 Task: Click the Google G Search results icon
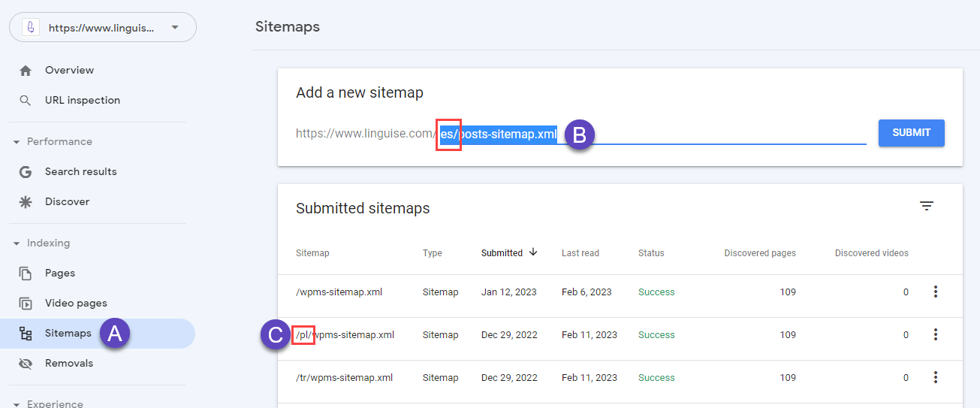pos(26,172)
